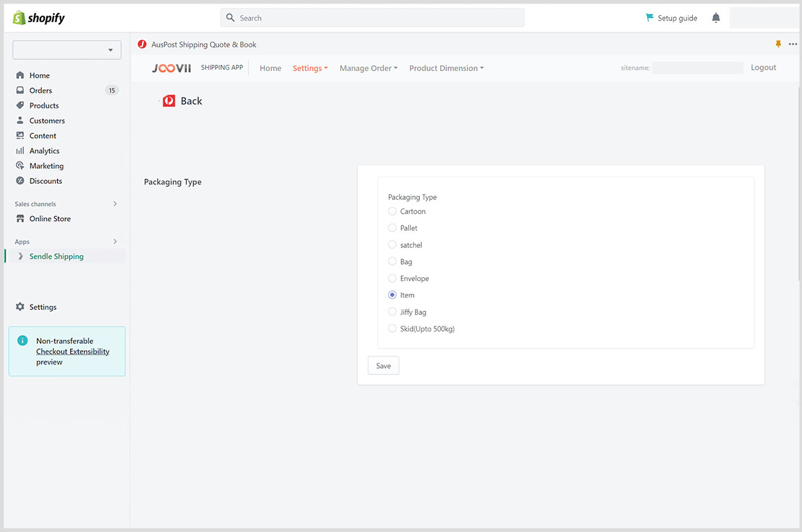Click the red Australia Post Back icon

(x=169, y=101)
